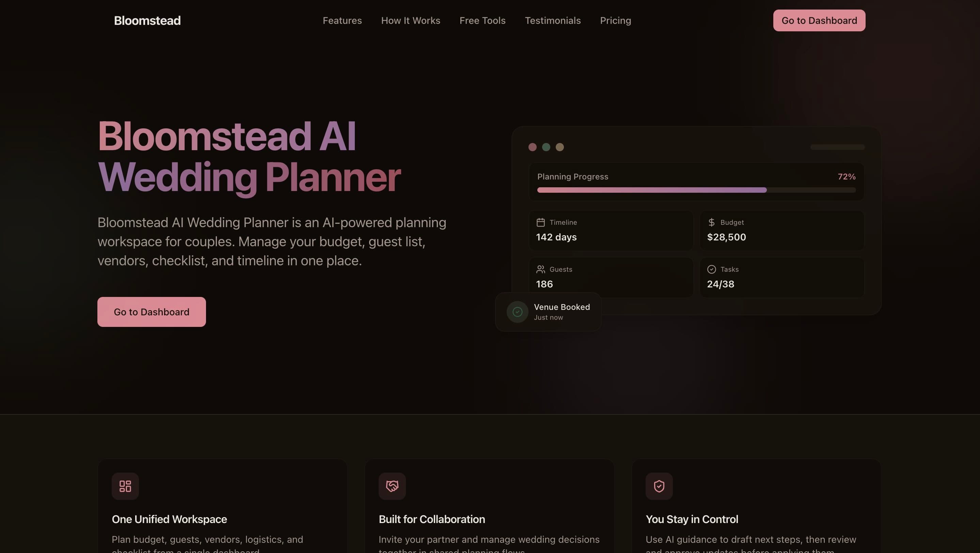Click the You Stay in Control shield icon
Screen dimensions: 980x553
click(x=659, y=486)
